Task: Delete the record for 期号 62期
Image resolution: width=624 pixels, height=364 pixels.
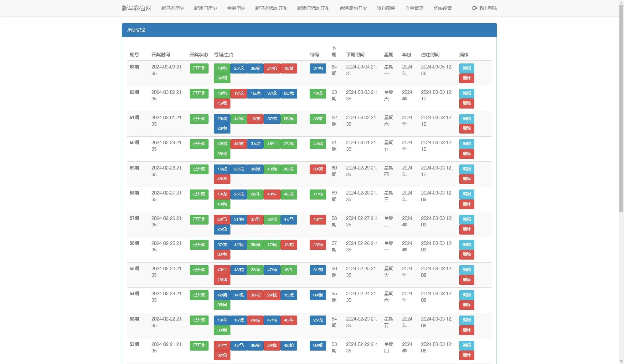Action: [467, 103]
